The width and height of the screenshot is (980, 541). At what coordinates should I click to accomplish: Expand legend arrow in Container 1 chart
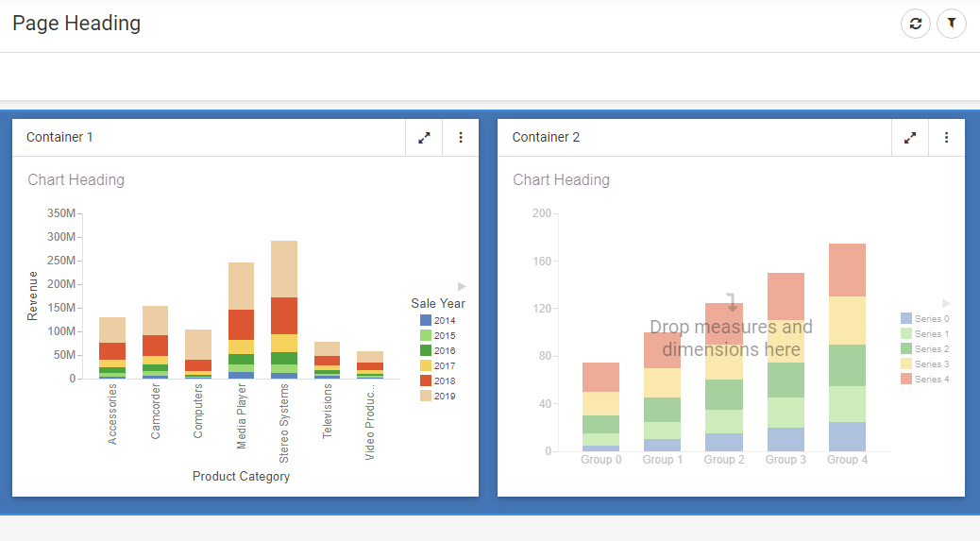click(462, 286)
